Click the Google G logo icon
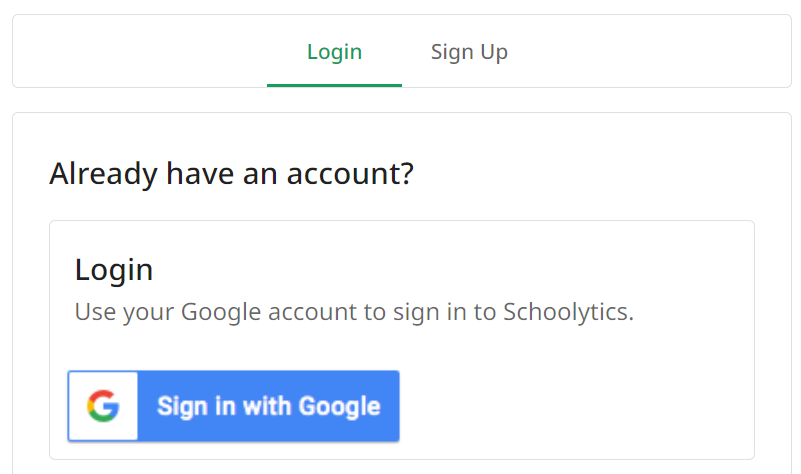 point(103,406)
